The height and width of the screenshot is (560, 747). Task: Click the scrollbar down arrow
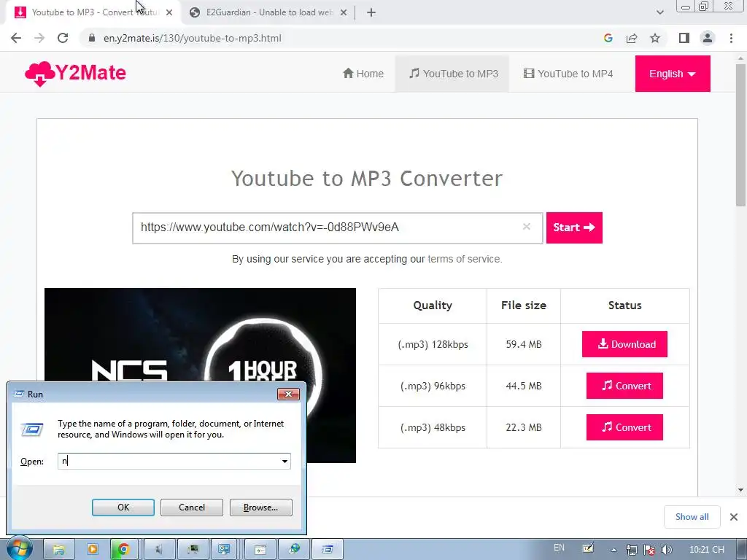(x=741, y=489)
